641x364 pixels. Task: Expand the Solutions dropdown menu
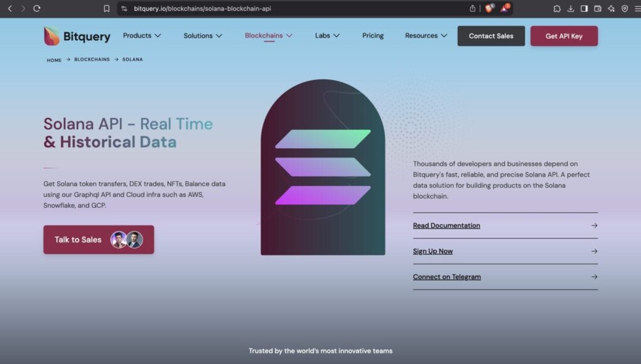point(203,36)
